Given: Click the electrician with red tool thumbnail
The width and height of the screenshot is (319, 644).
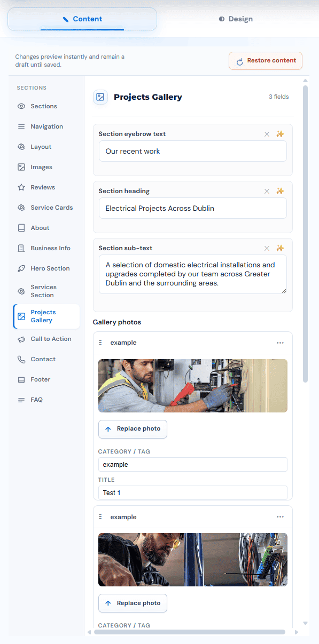Looking at the screenshot, I should coord(193,386).
